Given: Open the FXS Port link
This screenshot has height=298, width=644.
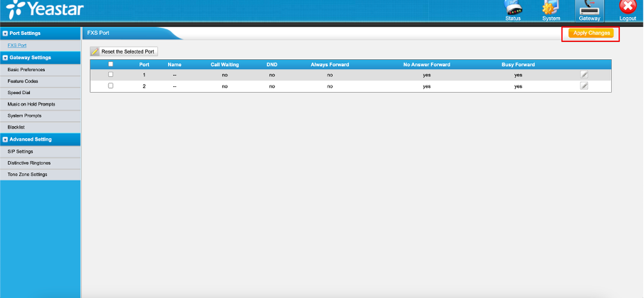Looking at the screenshot, I should (17, 46).
